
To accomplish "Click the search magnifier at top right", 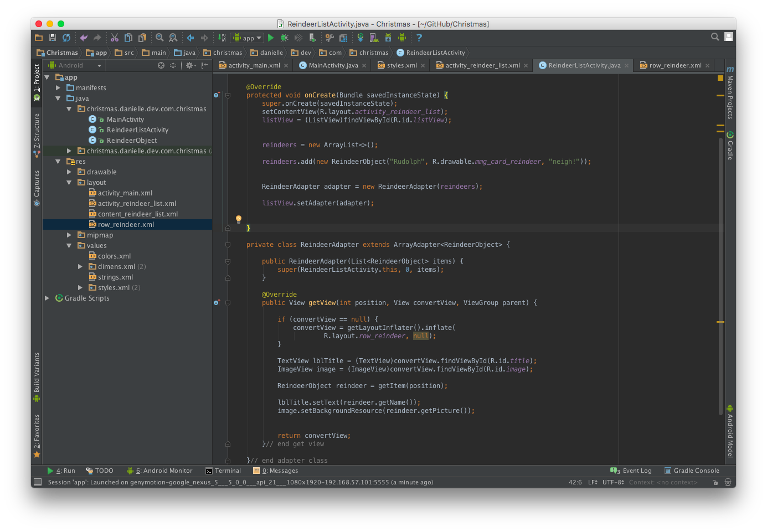I will pos(715,37).
